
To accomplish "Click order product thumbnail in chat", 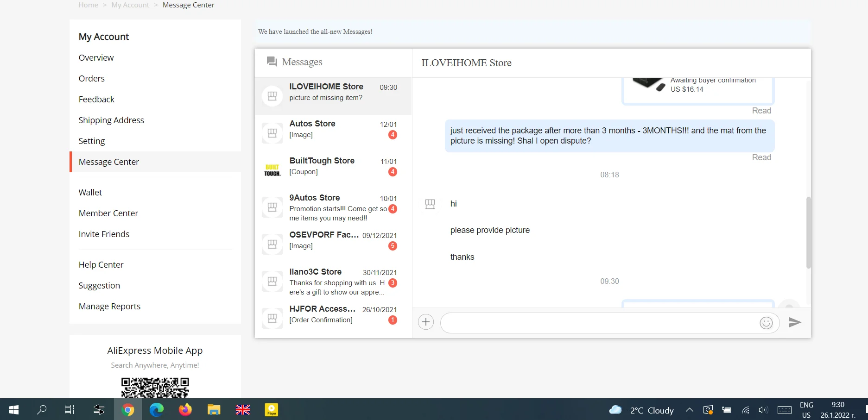I will pos(649,84).
